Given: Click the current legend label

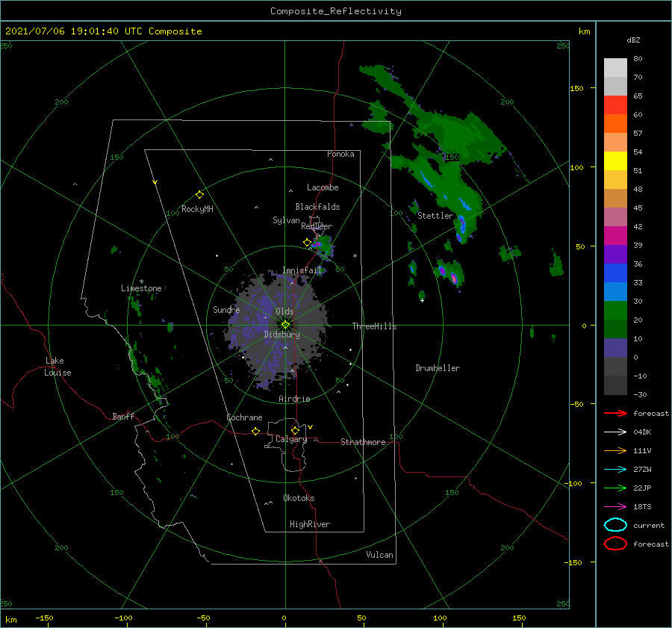Looking at the screenshot, I should point(649,525).
